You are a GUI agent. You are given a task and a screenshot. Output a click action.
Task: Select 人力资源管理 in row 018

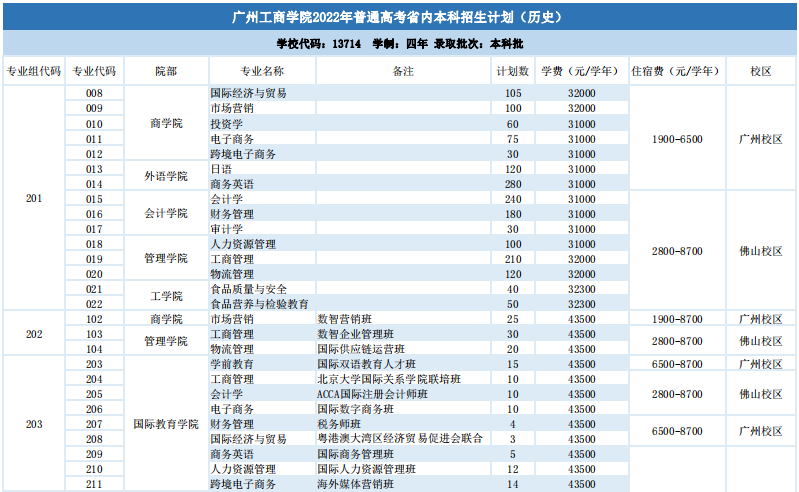[x=243, y=244]
